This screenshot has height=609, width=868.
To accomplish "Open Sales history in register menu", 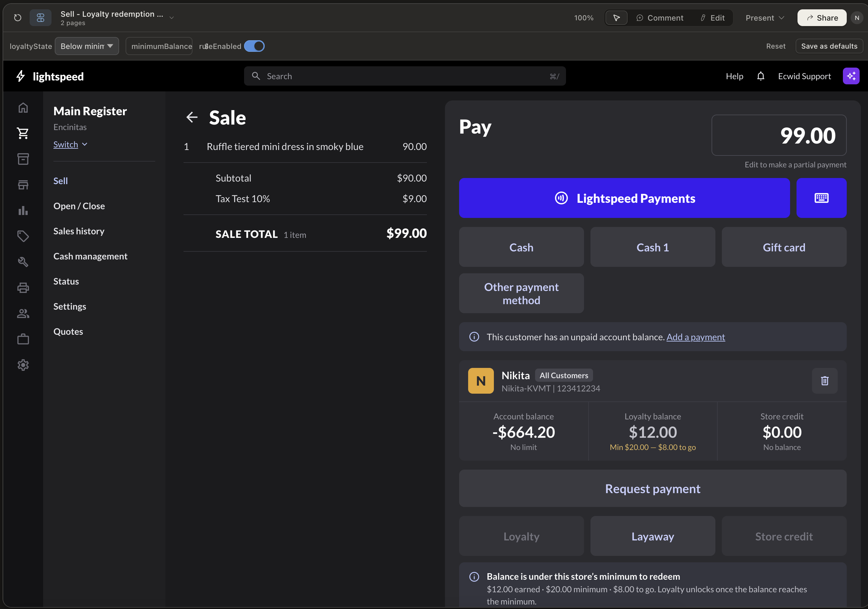I will (79, 231).
